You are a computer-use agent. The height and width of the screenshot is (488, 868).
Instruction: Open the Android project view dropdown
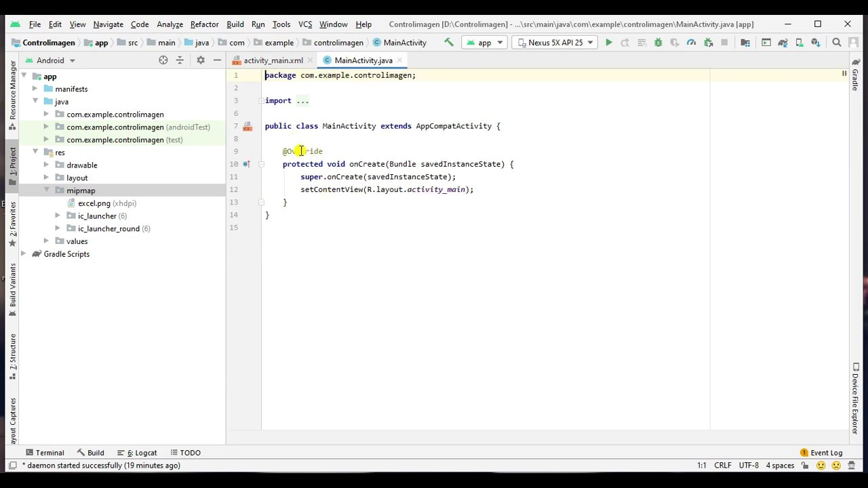(50, 60)
